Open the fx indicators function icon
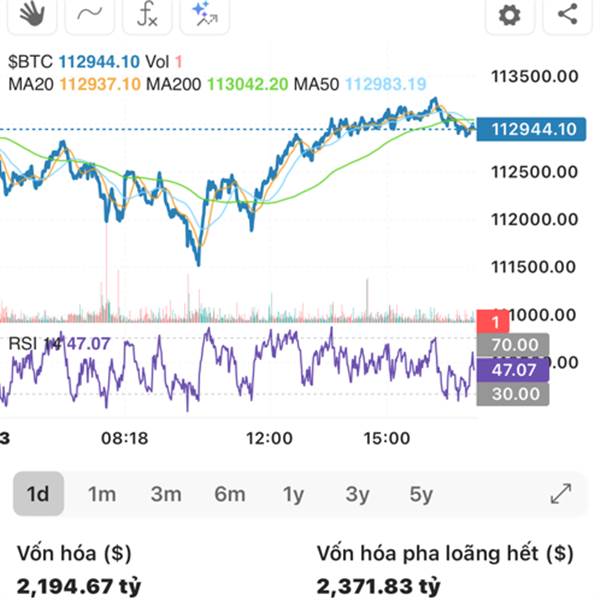 click(x=147, y=15)
